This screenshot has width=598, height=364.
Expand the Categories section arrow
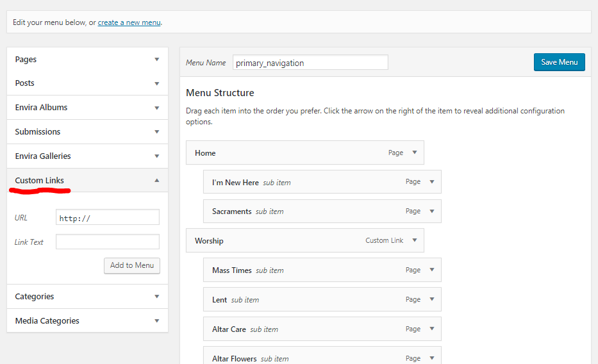[156, 297]
